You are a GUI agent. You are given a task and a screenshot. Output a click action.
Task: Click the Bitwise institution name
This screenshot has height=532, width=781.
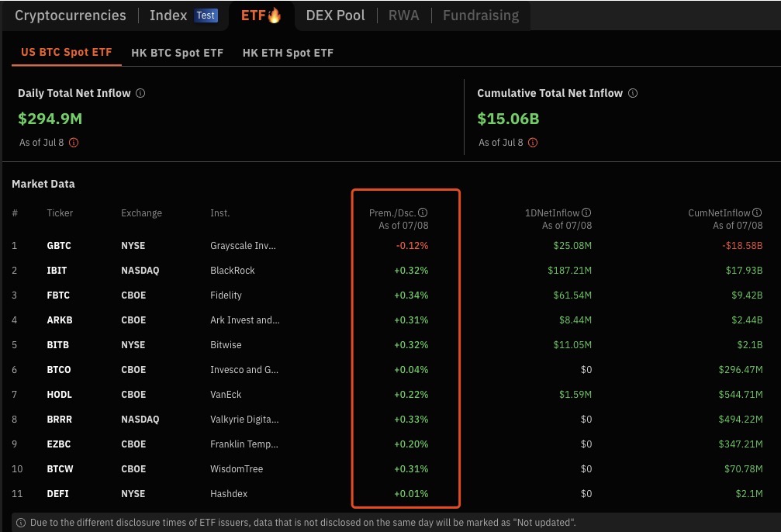226,345
